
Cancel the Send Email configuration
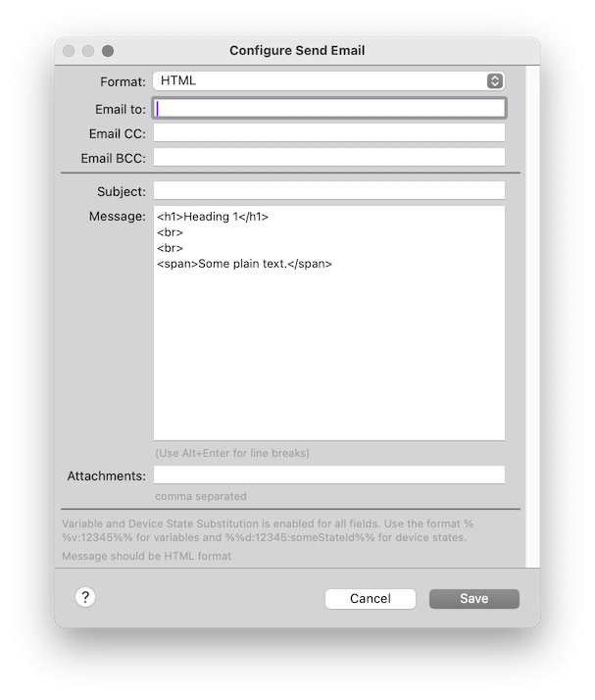click(371, 599)
